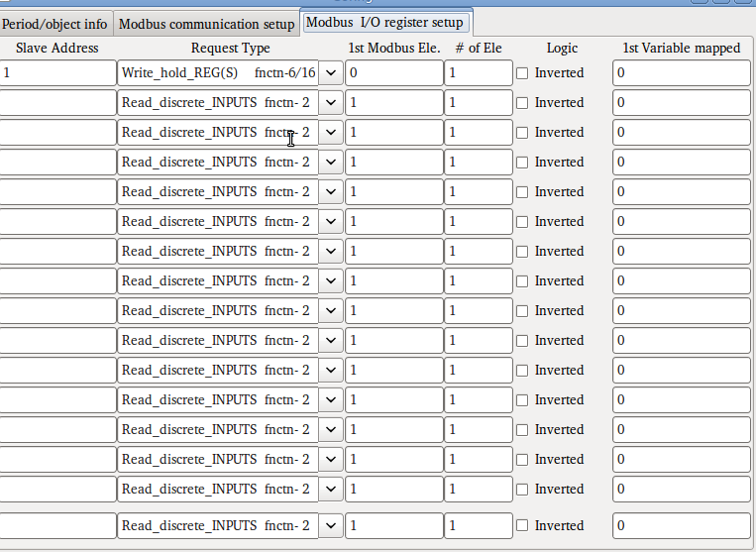Click the Slave Address column header
Image resolution: width=756 pixels, height=552 pixels.
click(56, 49)
